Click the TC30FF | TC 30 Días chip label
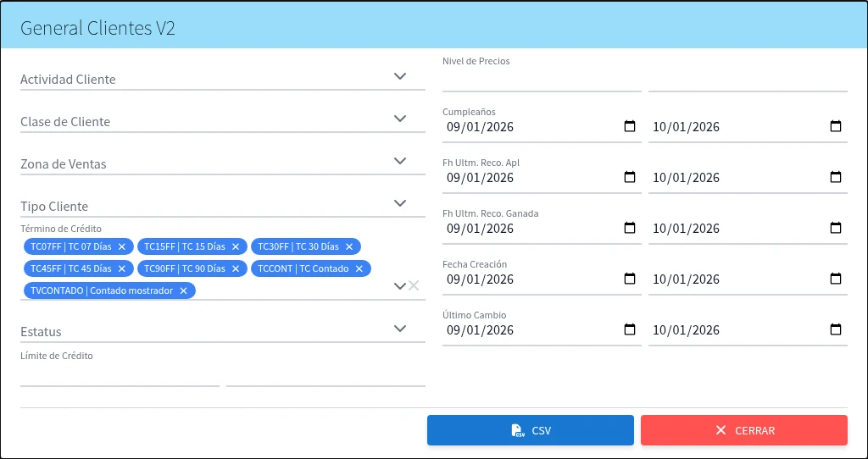The width and height of the screenshot is (868, 459). pyautogui.click(x=298, y=246)
